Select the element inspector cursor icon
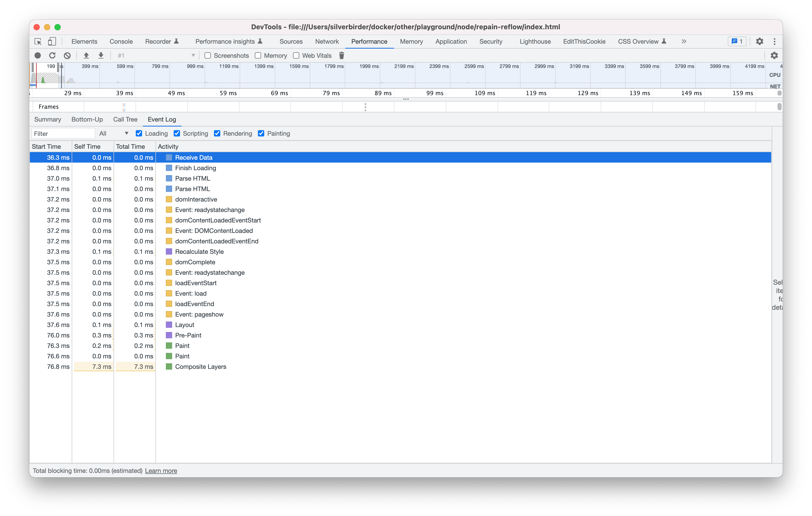Screen dimensions: 812x516 (x=38, y=41)
